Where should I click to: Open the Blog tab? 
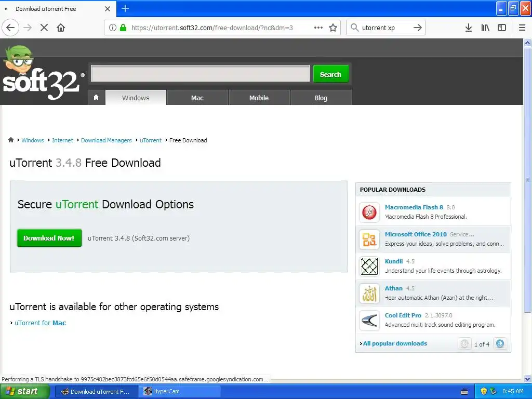pos(321,98)
